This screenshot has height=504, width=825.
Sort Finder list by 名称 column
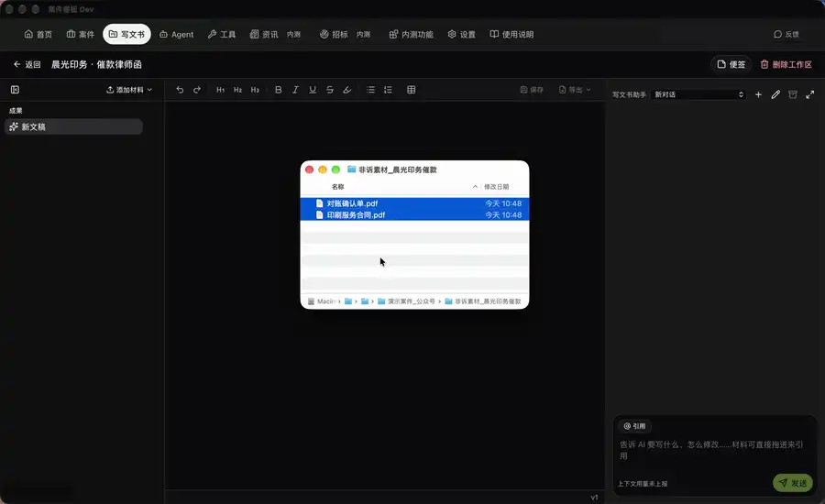[x=337, y=187]
